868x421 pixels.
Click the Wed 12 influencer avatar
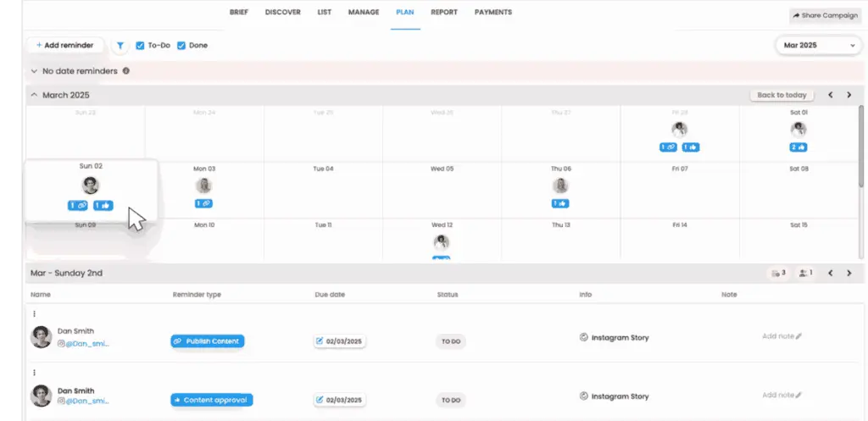(441, 242)
